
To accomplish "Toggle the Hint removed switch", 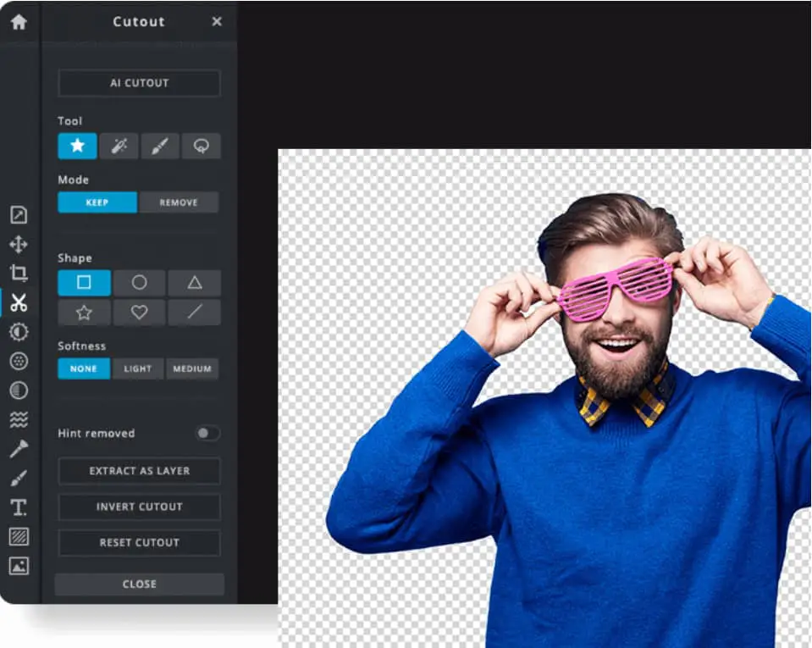I will [207, 433].
